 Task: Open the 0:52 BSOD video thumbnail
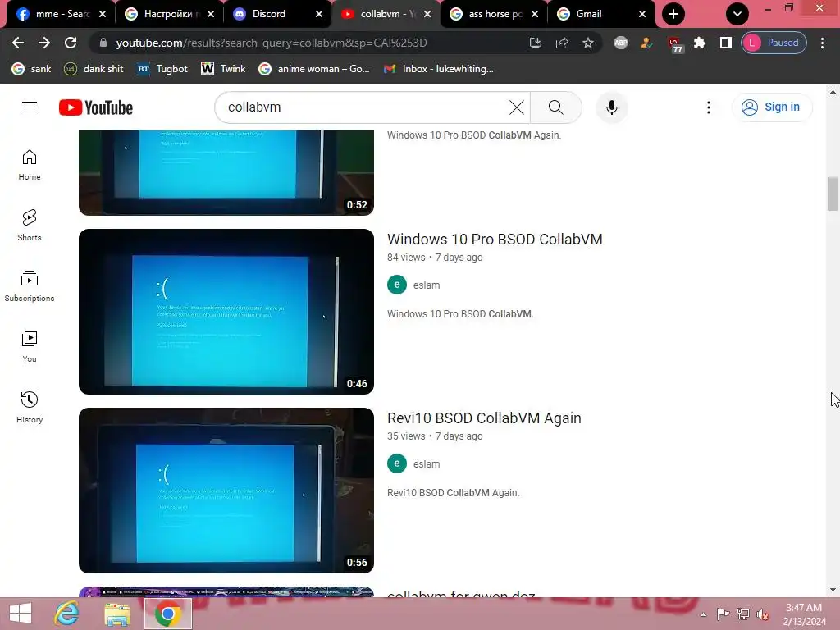[x=226, y=172]
